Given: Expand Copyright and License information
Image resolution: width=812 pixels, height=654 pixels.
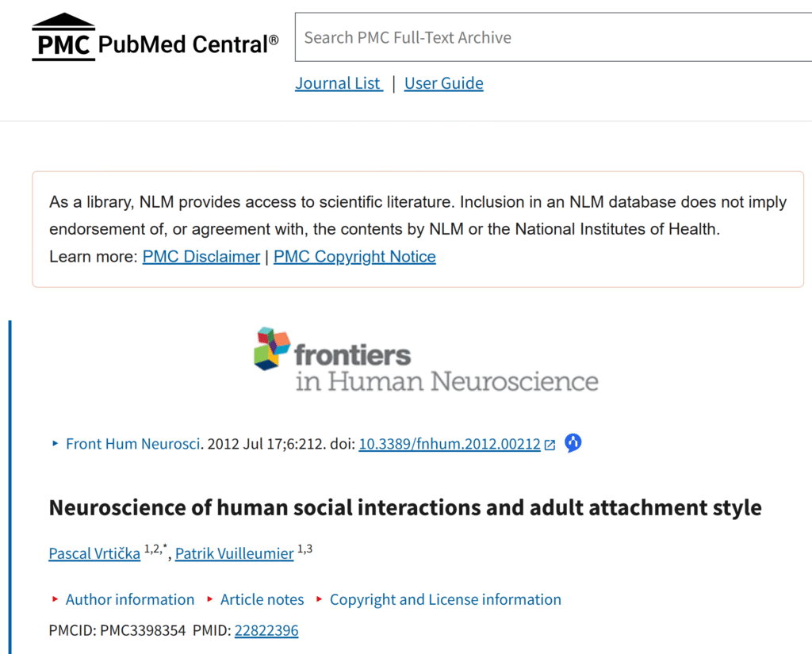Looking at the screenshot, I should click(x=445, y=599).
